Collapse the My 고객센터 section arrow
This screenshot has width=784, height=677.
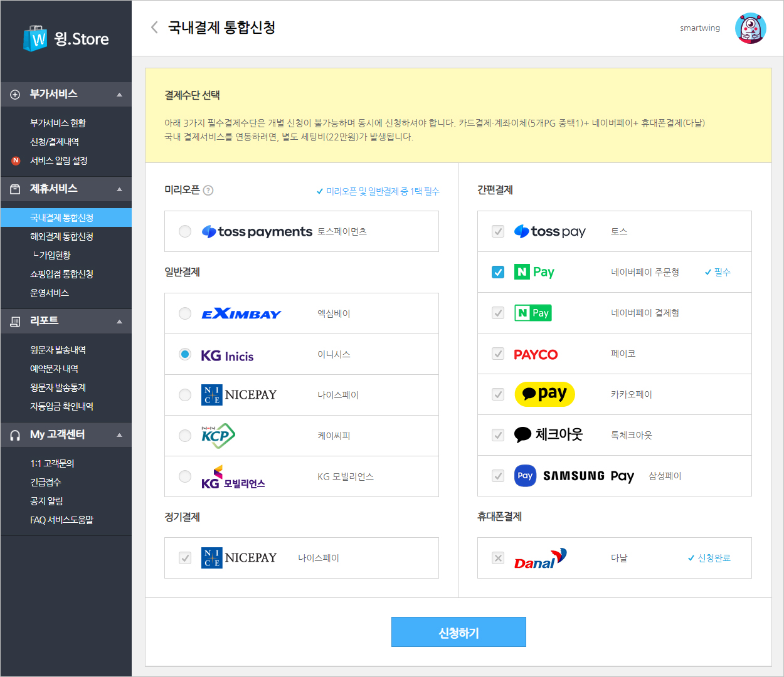[119, 435]
